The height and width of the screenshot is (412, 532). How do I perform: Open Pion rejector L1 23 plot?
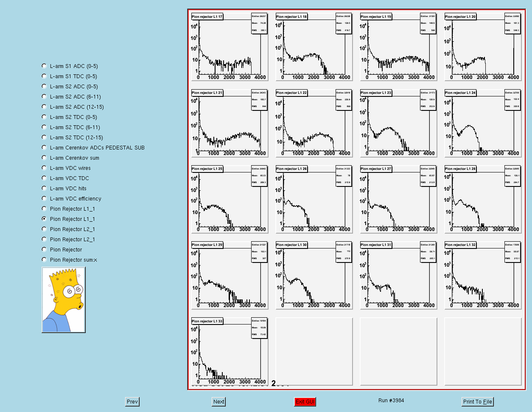[x=398, y=123]
